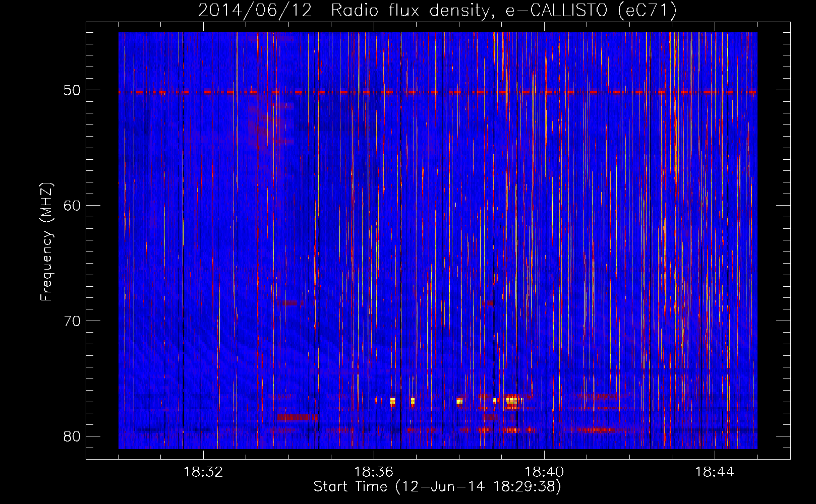
Task: Click the "Frequency (MHZ)" axis label
Action: click(x=46, y=242)
